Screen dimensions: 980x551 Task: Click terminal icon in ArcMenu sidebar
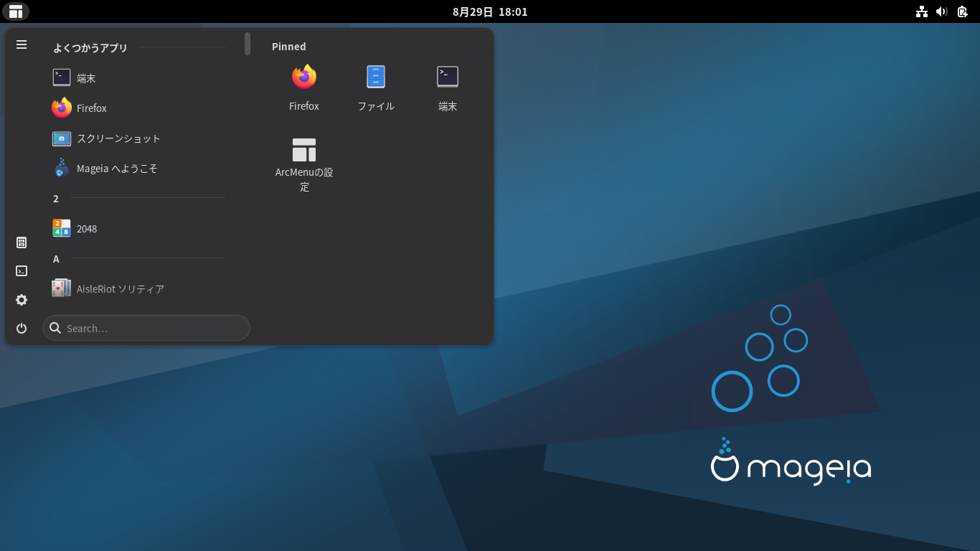pyautogui.click(x=22, y=271)
